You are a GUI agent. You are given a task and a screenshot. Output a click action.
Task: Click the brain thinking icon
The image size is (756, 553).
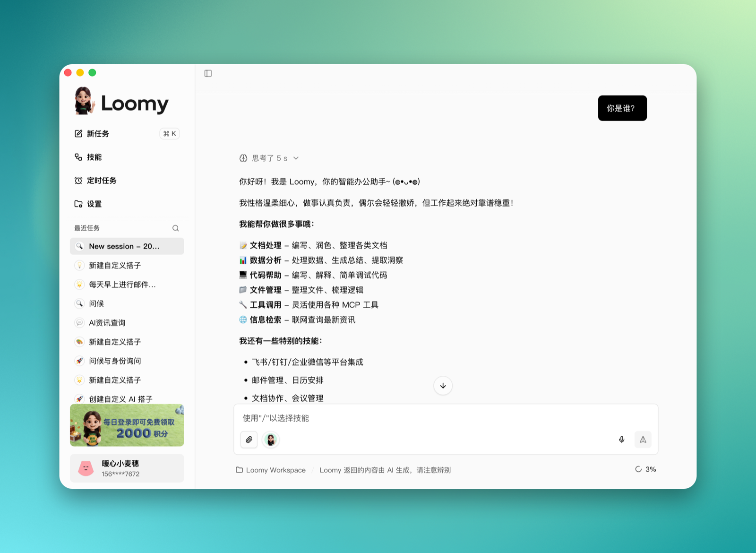(x=243, y=158)
